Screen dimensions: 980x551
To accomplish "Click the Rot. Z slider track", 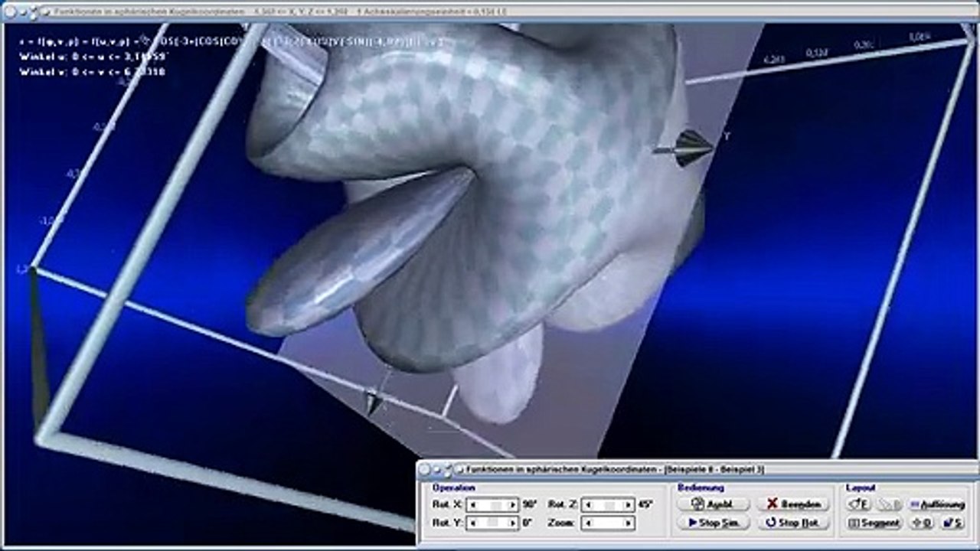I will 608,505.
